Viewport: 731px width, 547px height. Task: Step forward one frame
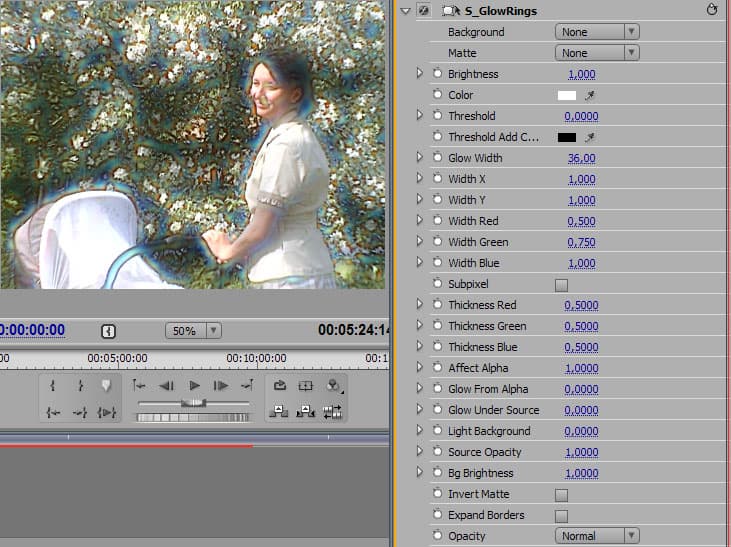tap(221, 385)
